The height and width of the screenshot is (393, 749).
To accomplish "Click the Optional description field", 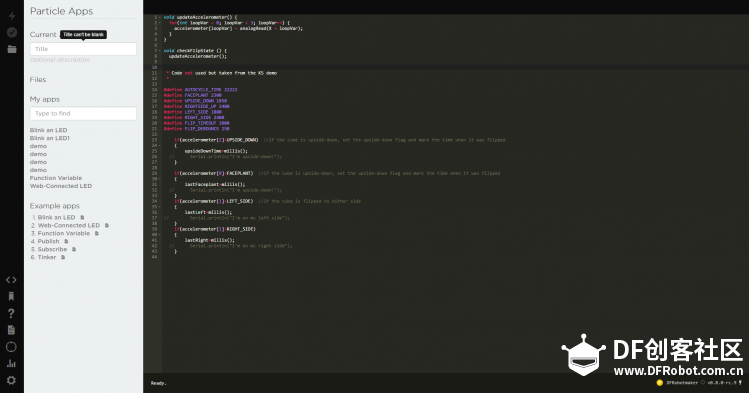I will (x=60, y=60).
